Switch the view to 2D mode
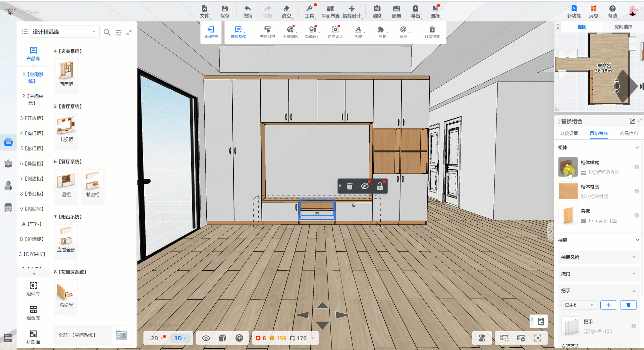 click(x=155, y=338)
